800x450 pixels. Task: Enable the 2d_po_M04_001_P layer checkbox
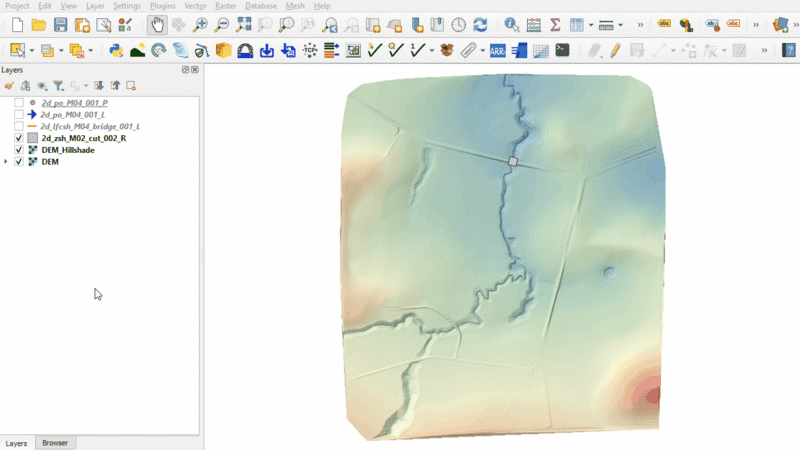click(x=19, y=103)
